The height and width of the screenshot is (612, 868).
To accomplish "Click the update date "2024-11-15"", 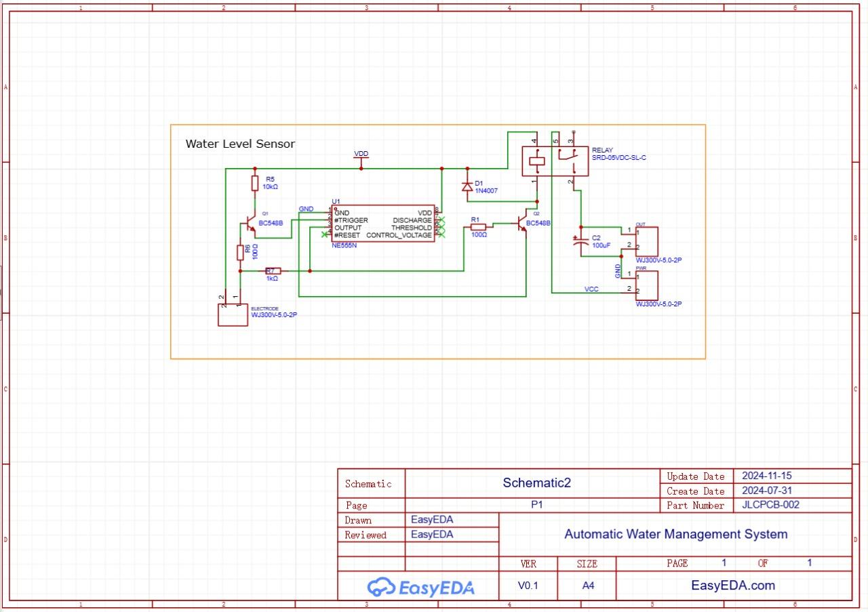I will point(766,475).
